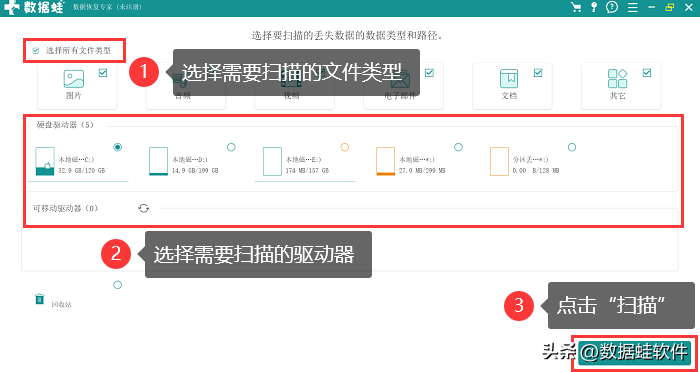The width and height of the screenshot is (700, 372).
Task: Click the key registration icon
Action: click(x=594, y=8)
